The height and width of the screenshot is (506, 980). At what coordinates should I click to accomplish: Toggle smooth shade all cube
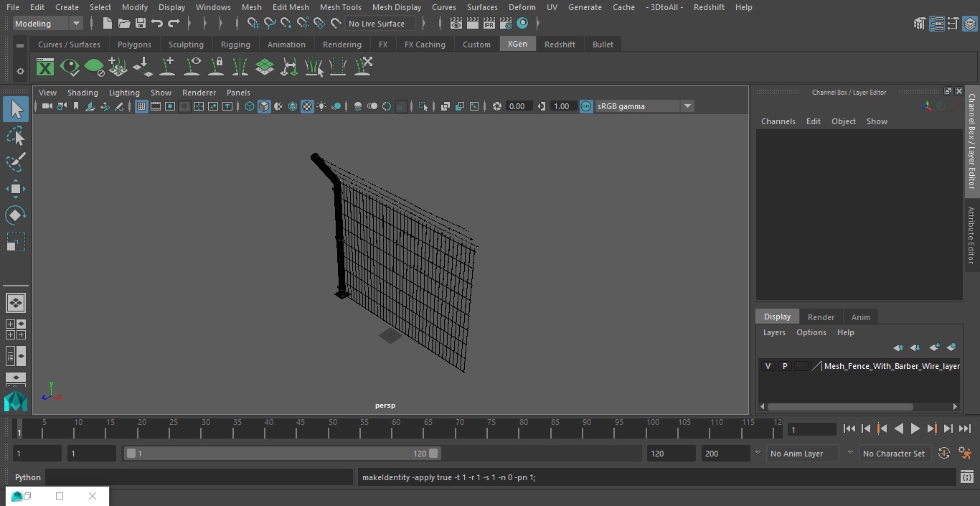point(264,106)
